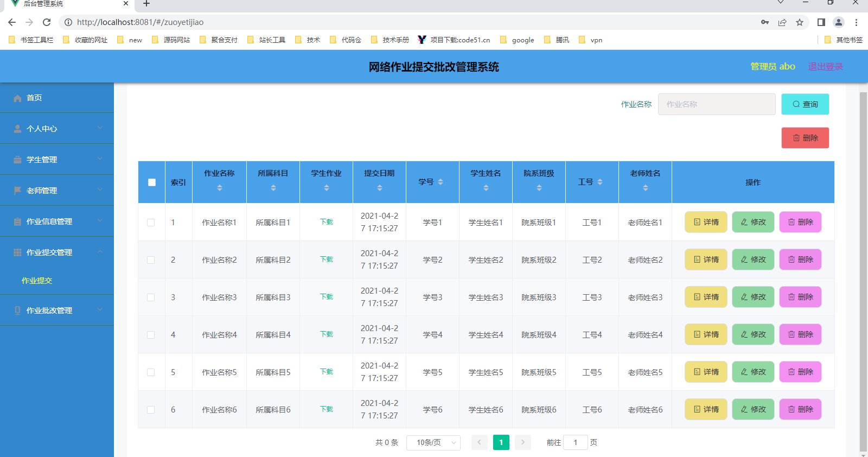Go back using the browser back arrow
868x457 pixels.
pyautogui.click(x=12, y=22)
